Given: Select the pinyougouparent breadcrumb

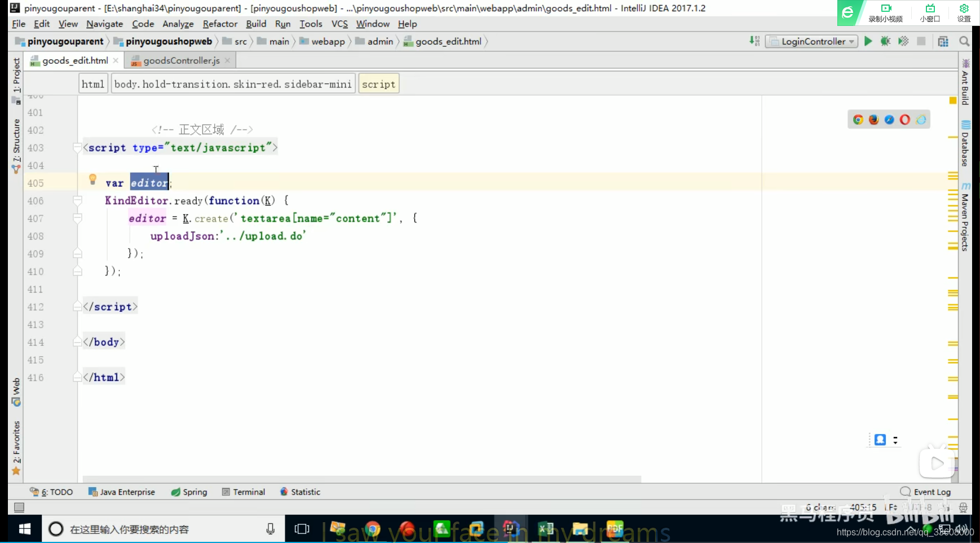Looking at the screenshot, I should point(59,41).
